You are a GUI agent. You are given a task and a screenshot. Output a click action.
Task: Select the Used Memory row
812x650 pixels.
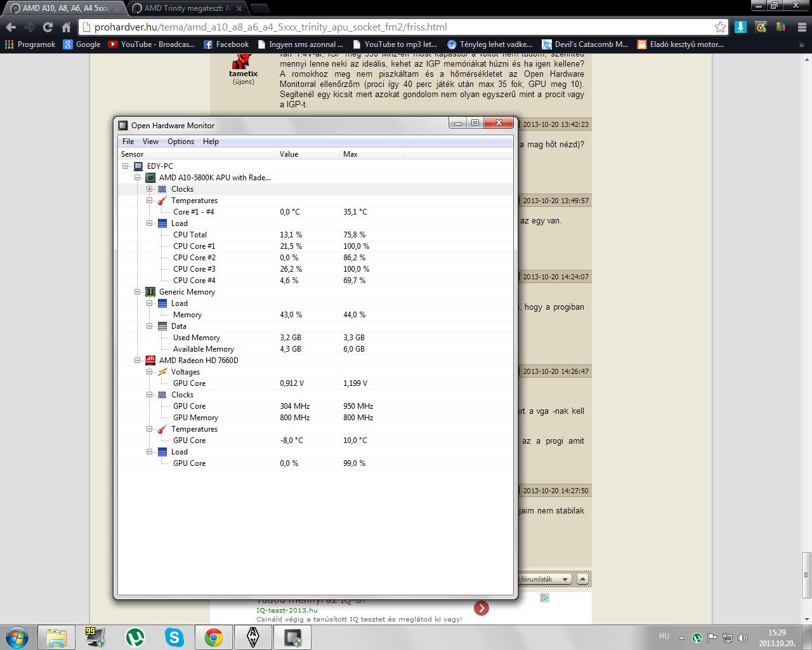pos(315,338)
